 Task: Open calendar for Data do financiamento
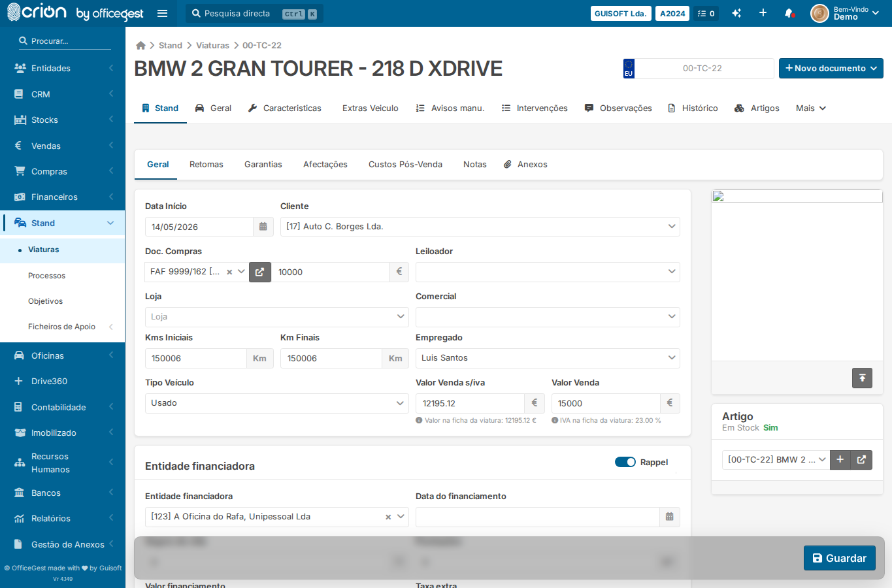tap(669, 517)
